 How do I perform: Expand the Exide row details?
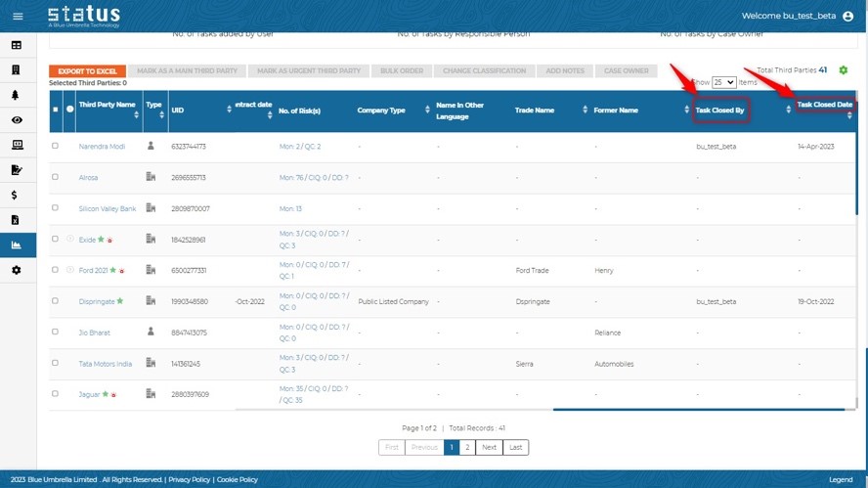(x=69, y=239)
